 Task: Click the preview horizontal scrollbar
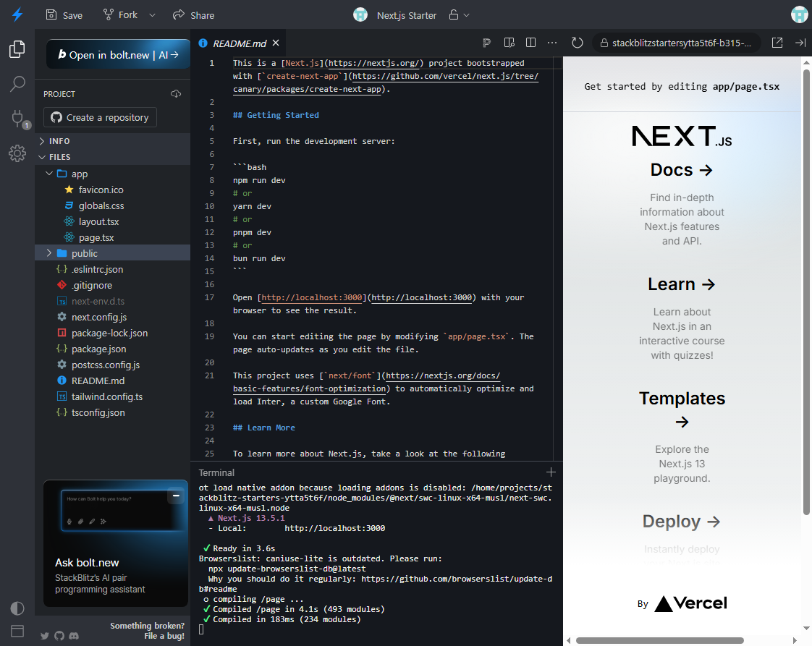point(660,641)
